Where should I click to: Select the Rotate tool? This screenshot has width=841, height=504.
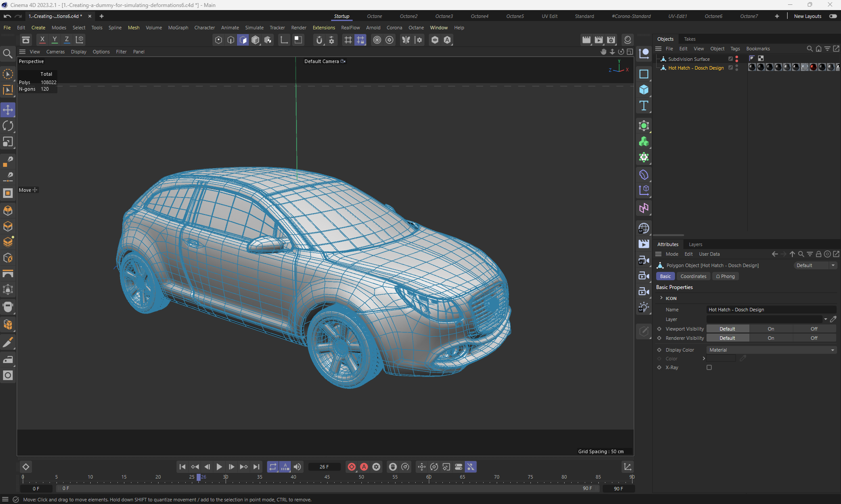8,126
